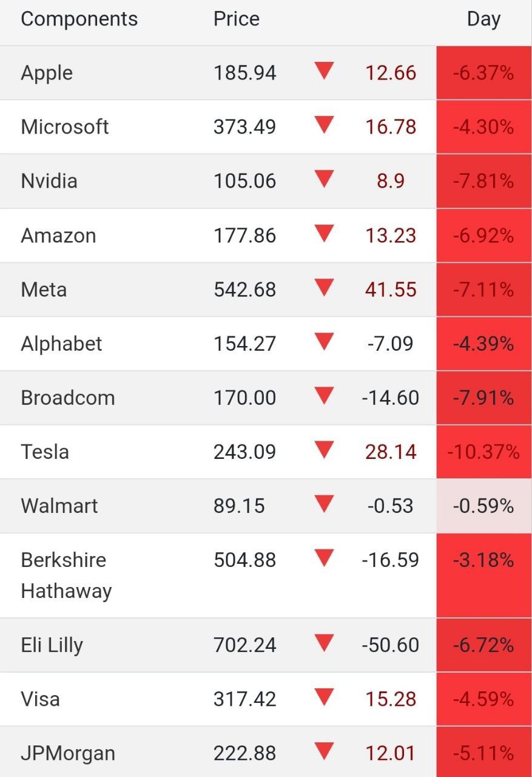Image resolution: width=532 pixels, height=777 pixels.
Task: Sort by the Price column header
Action: coord(236,19)
